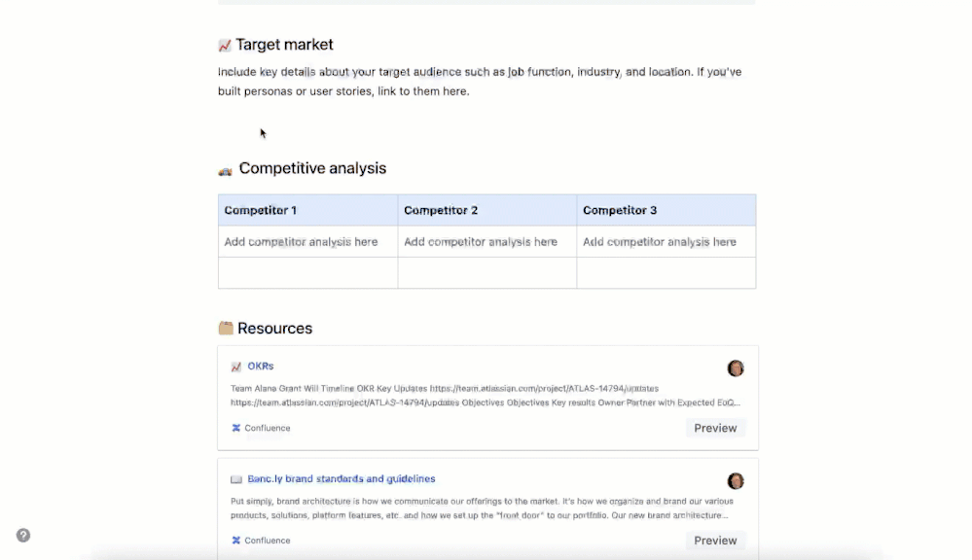972x560 pixels.
Task: Click Preview on the Banc.ly card
Action: (715, 540)
